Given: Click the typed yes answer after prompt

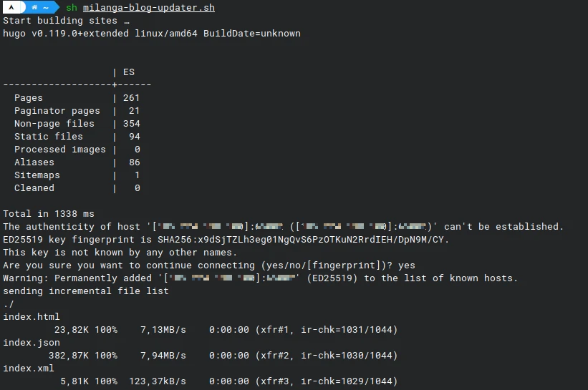Looking at the screenshot, I should (406, 265).
